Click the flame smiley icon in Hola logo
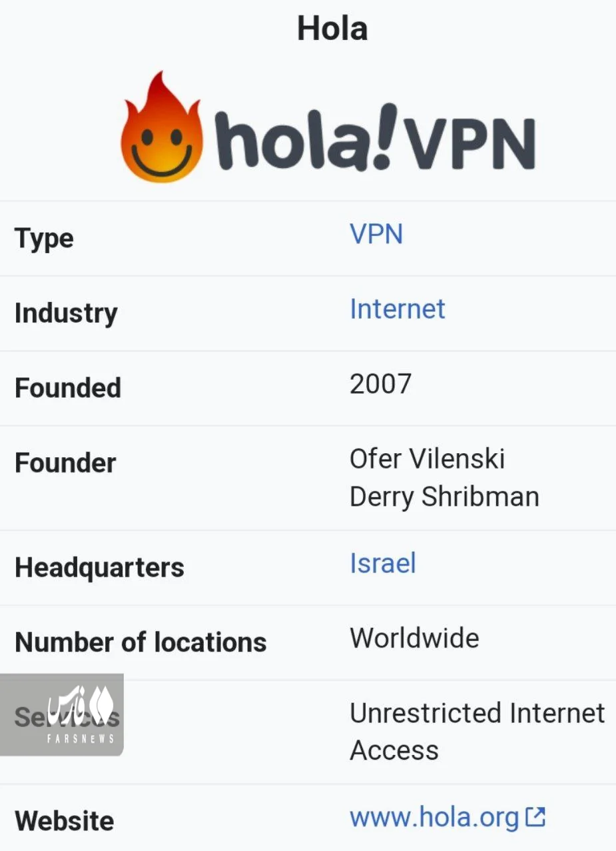Viewport: 616px width, 851px height. (161, 129)
